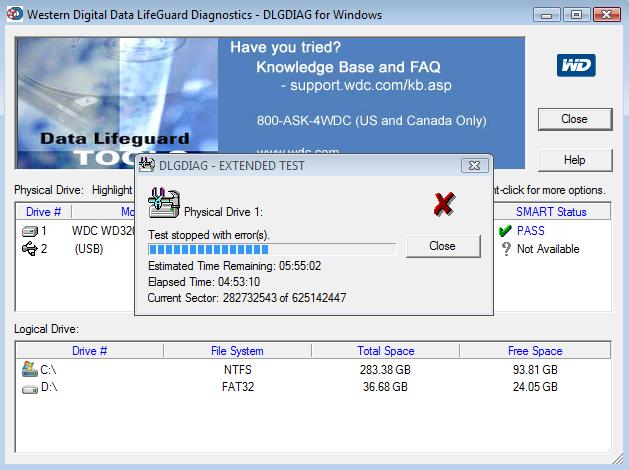Minimize the DLGDIAG main window
This screenshot has height=470, width=629.
pyautogui.click(x=546, y=15)
